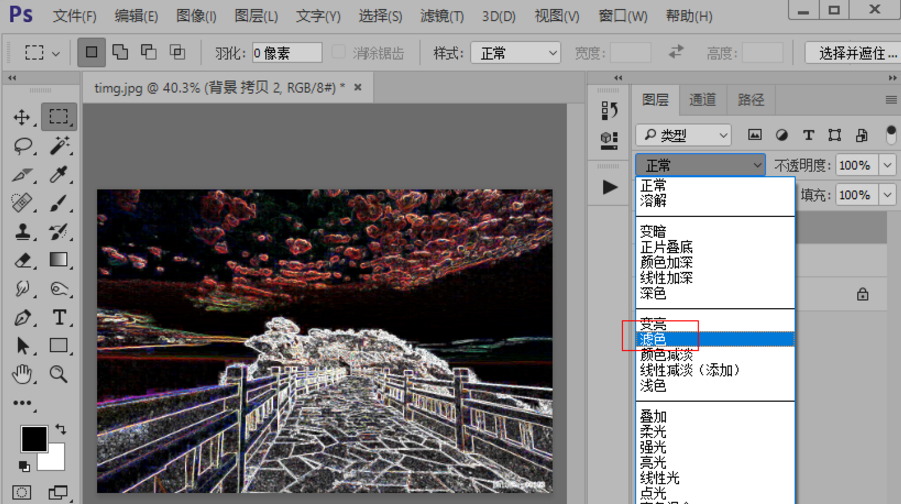Select the Dodge tool
The width and height of the screenshot is (901, 504).
pos(59,288)
